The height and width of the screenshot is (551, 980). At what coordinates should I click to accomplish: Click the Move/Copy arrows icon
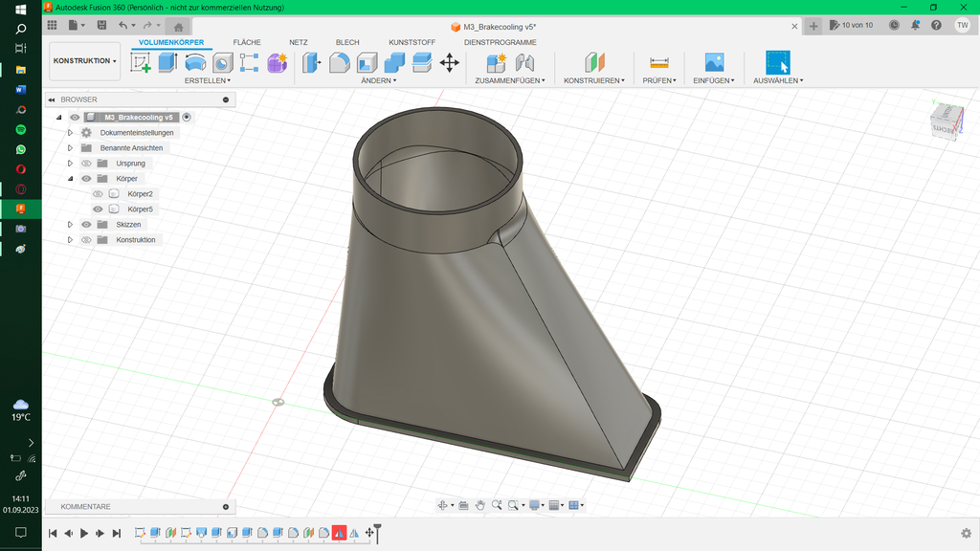449,63
